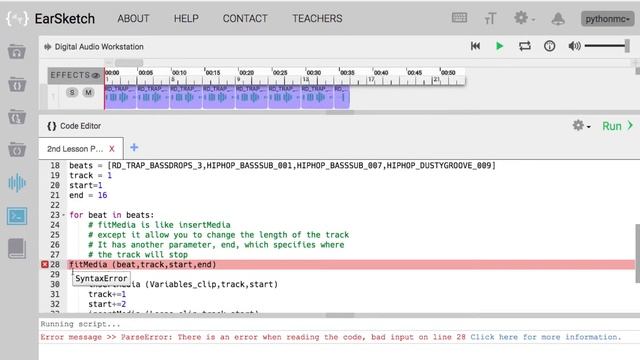This screenshot has height=360, width=640.
Task: Solo track 1 with S button
Action: point(72,93)
